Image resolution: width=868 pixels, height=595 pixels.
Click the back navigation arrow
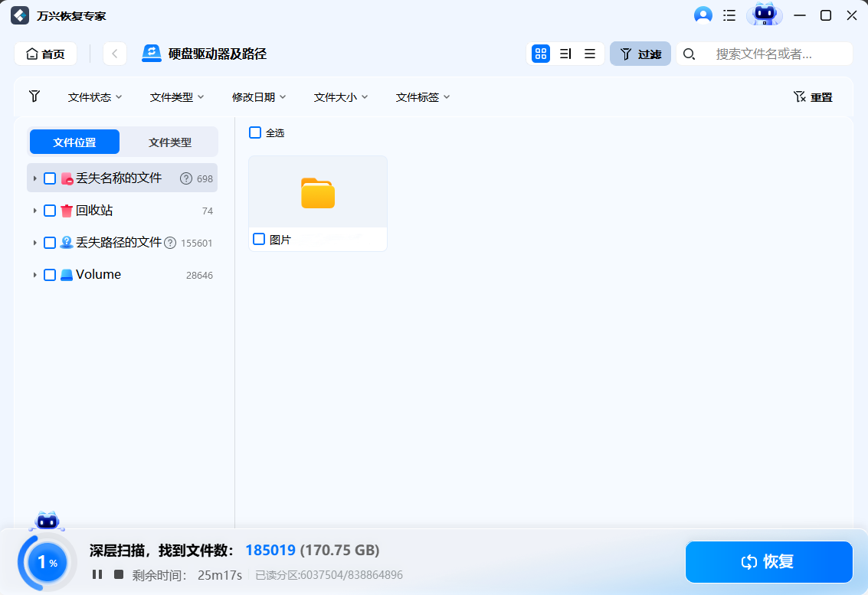click(114, 54)
